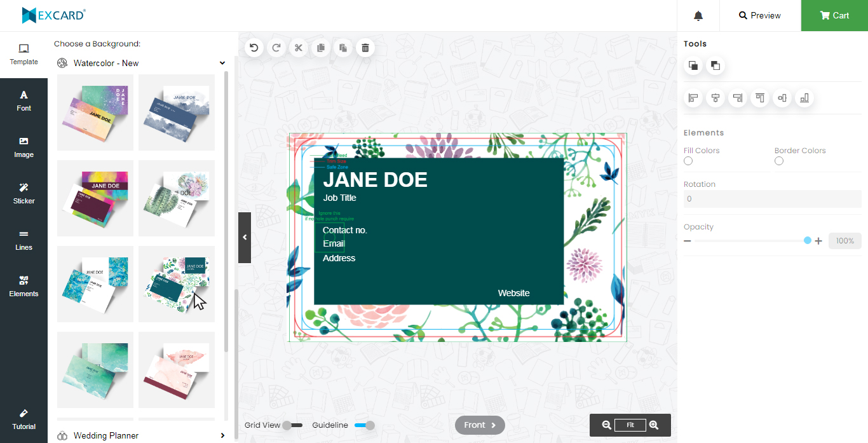Choose the blue marble watercolor background
This screenshot has height=443, width=868.
pyautogui.click(x=95, y=284)
